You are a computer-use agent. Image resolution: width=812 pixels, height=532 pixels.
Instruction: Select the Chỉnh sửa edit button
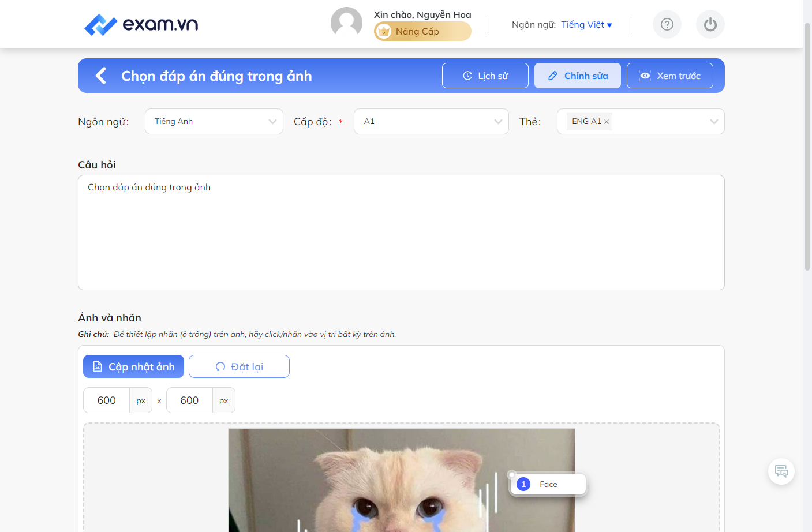tap(578, 76)
